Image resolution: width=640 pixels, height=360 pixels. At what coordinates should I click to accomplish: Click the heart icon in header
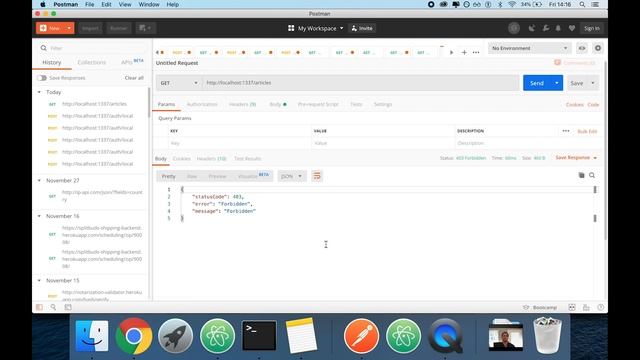(x=572, y=28)
